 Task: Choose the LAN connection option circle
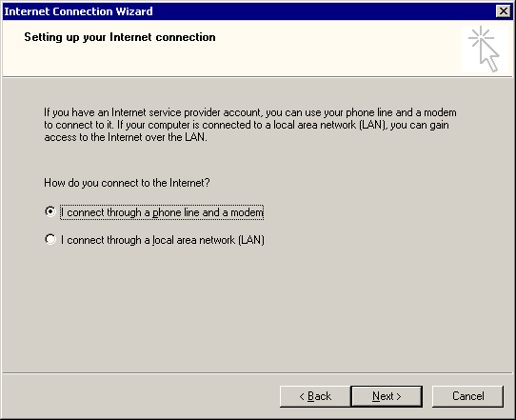point(50,239)
